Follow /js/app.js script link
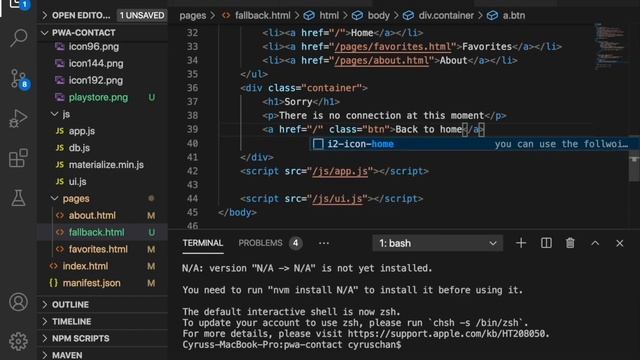Screen dimensions: 640x360 340,171
